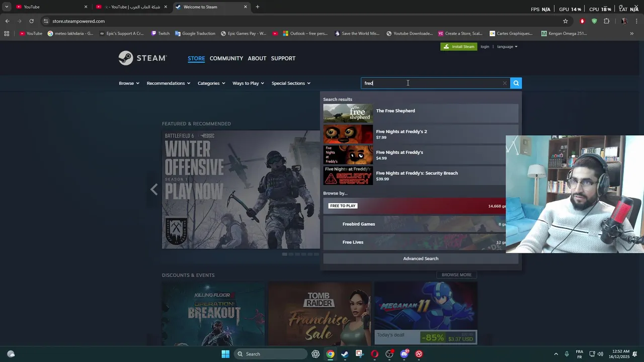Click the microphone icon in system tray
Screen dimensions: 644x362
pyautogui.click(x=567, y=354)
